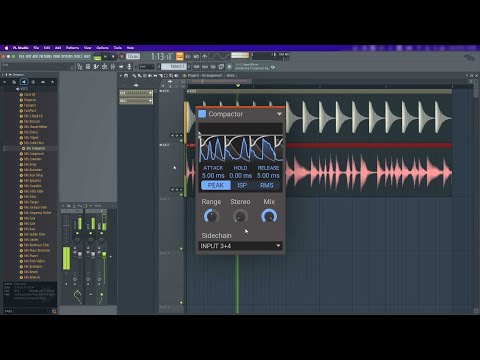The height and width of the screenshot is (360, 480).
Task: Select the browser plugin database speaker tab
Action: click(24, 82)
